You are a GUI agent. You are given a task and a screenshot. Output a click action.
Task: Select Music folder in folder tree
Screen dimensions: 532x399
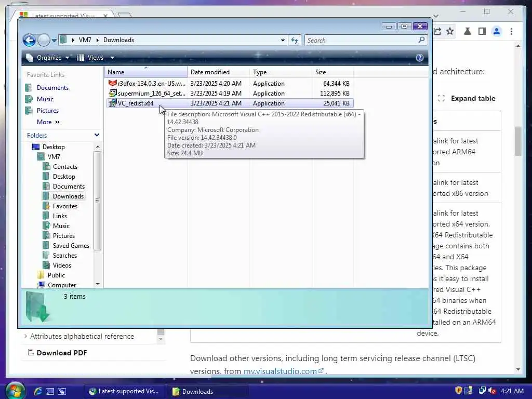point(61,225)
